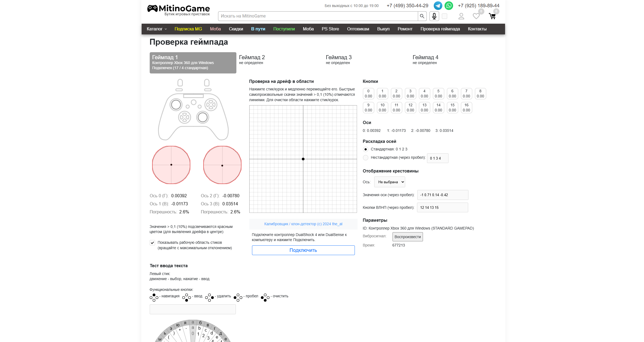
Task: Open the favorites heart icon
Action: click(476, 16)
